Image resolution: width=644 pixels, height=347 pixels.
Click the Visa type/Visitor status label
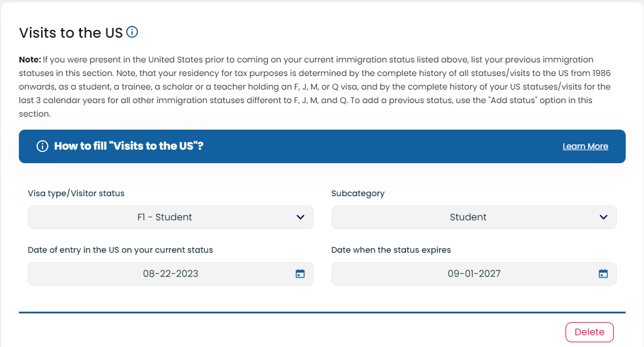(x=76, y=193)
